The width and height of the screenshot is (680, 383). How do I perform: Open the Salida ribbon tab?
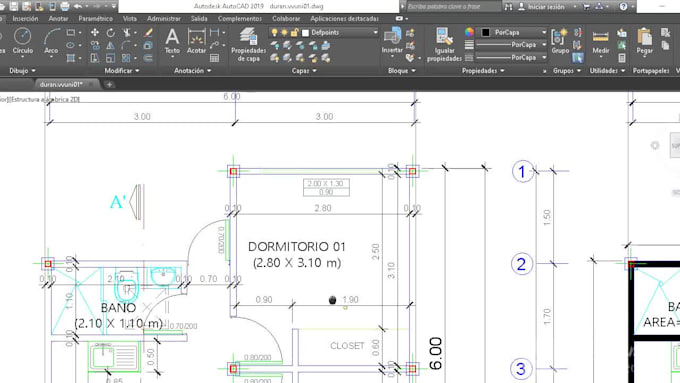[199, 19]
